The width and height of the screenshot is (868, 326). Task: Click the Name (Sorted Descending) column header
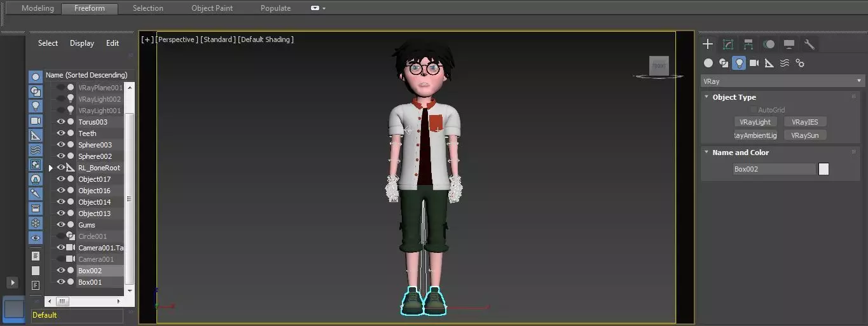89,75
